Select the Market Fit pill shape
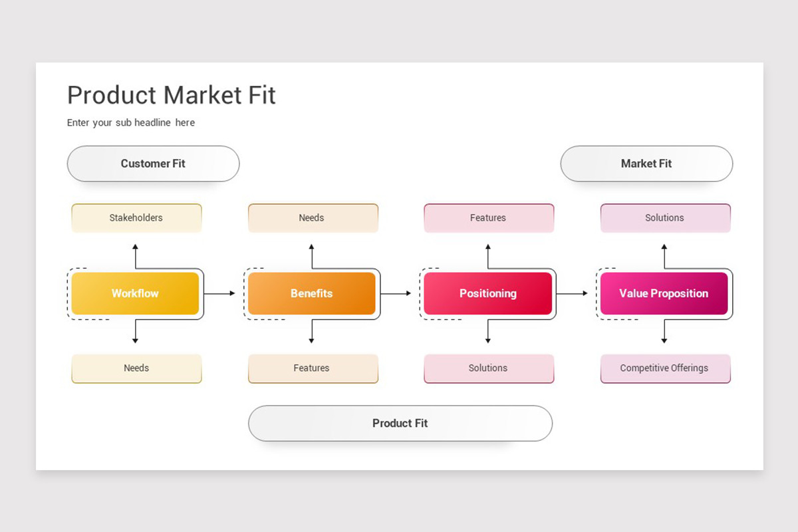 [x=646, y=164]
